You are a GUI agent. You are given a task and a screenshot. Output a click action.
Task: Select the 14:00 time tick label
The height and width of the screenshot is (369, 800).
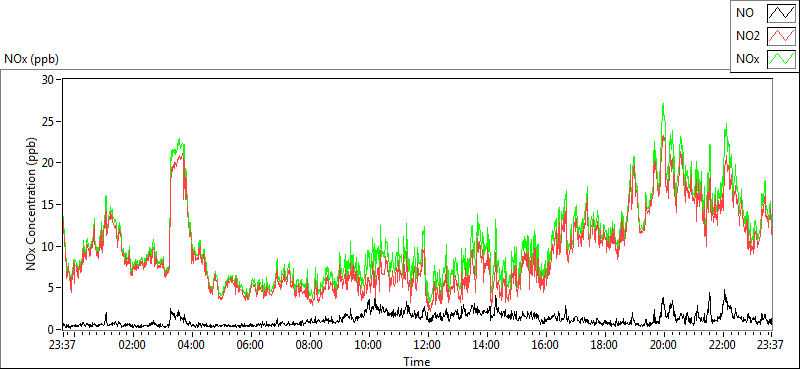(487, 345)
